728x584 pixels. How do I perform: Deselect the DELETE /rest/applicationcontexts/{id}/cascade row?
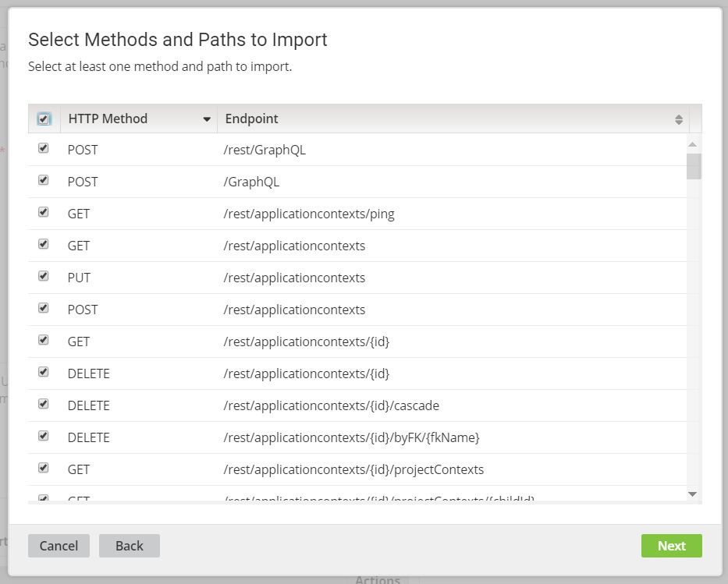[43, 403]
